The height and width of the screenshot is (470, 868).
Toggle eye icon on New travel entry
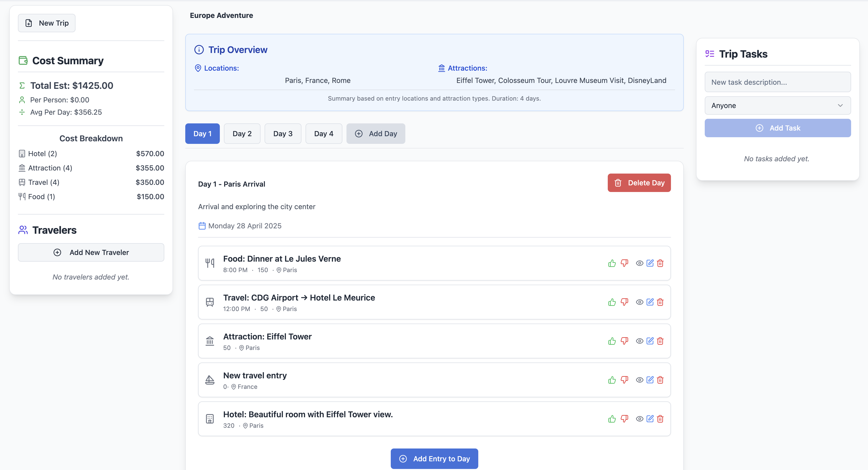tap(639, 380)
